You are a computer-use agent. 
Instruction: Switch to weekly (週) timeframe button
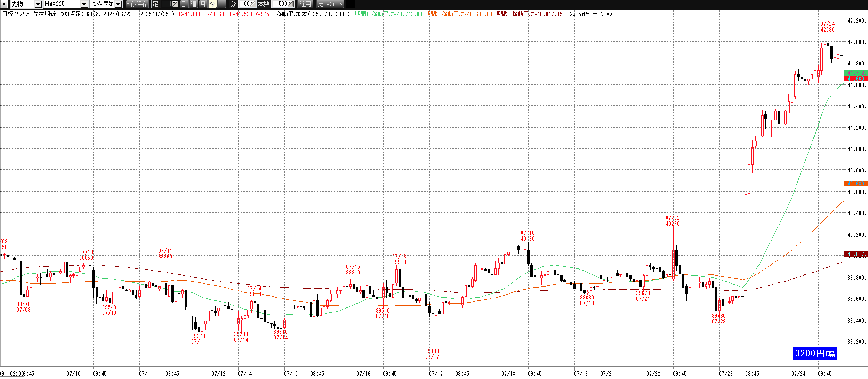coord(193,4)
